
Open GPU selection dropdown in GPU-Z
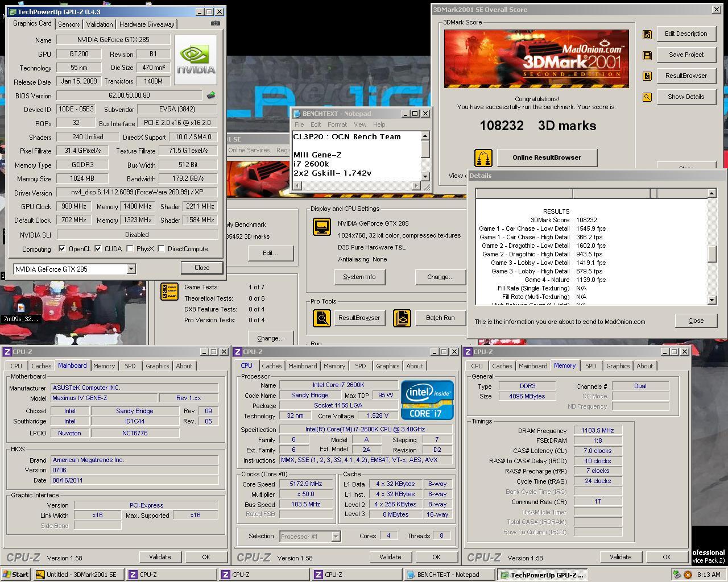tap(131, 269)
